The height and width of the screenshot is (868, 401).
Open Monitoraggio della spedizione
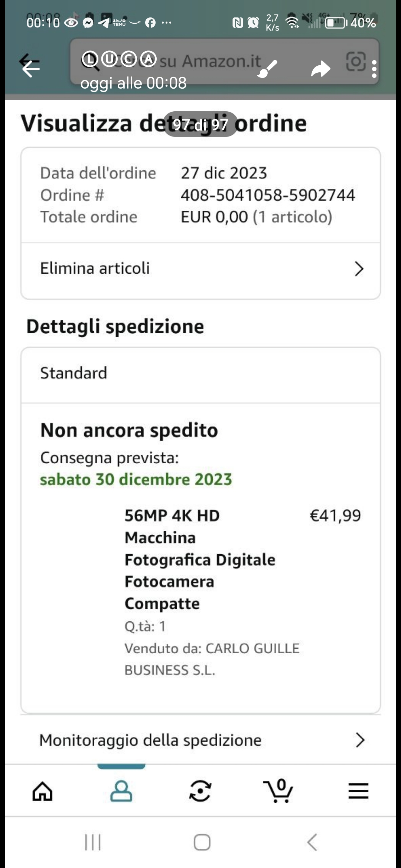tap(150, 740)
